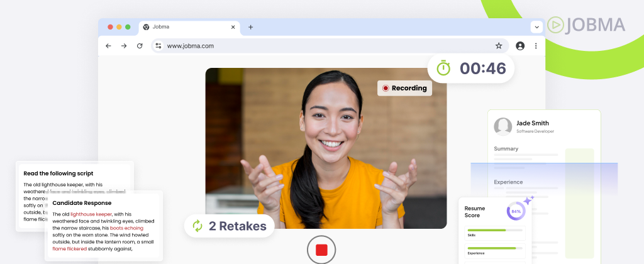The height and width of the screenshot is (264, 644).
Task: Open site settings icon in address bar
Action: click(158, 46)
